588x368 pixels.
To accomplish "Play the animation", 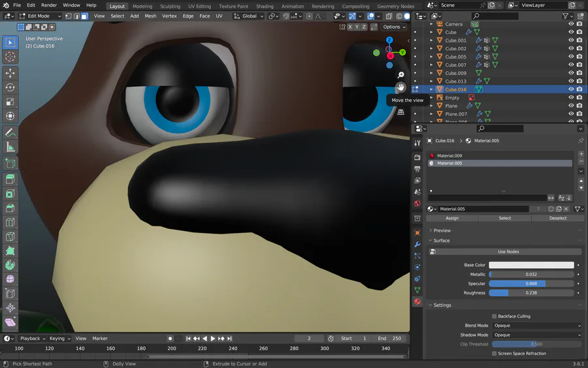I will point(212,339).
